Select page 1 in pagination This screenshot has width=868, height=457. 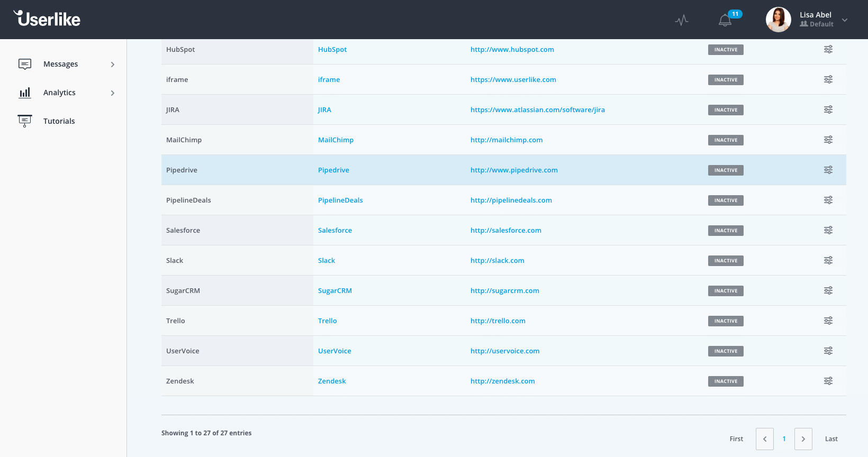tap(784, 439)
